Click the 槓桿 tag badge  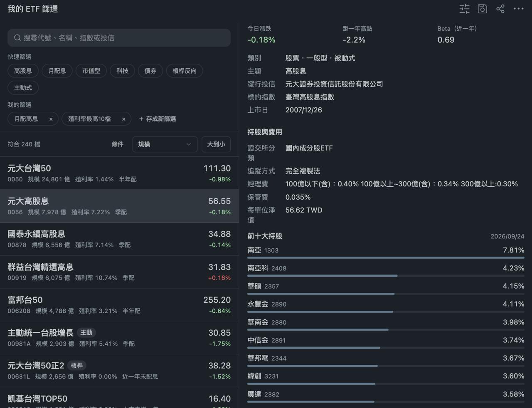click(76, 366)
